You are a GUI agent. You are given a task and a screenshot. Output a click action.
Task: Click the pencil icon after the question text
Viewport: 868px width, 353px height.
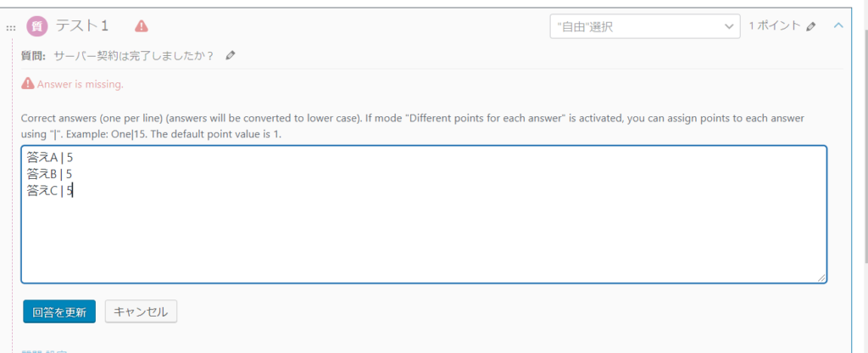pyautogui.click(x=231, y=56)
